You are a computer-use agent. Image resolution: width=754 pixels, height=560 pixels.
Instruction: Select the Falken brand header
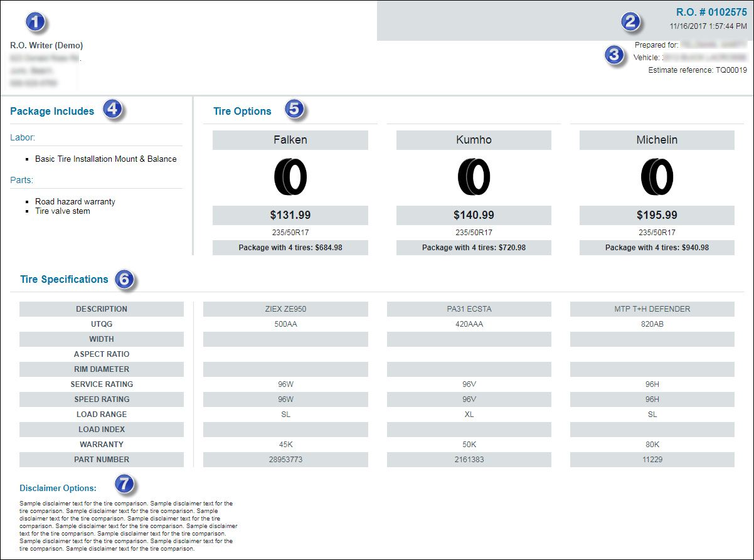(x=290, y=140)
